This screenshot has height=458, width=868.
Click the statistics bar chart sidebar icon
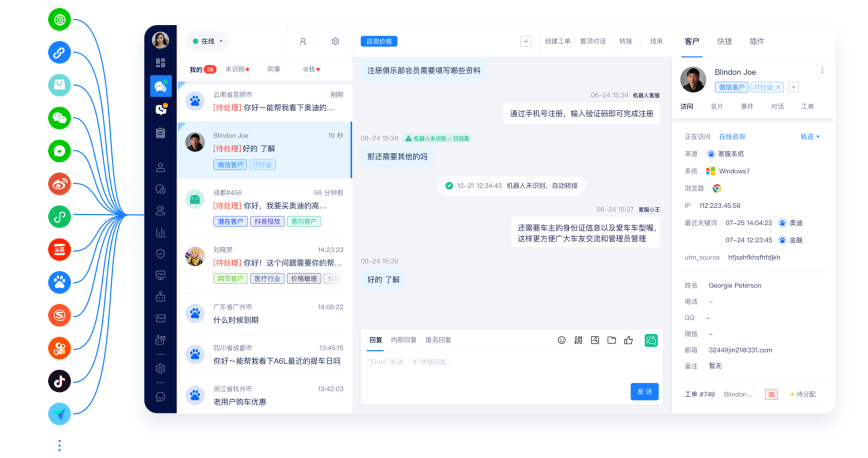coord(161,233)
